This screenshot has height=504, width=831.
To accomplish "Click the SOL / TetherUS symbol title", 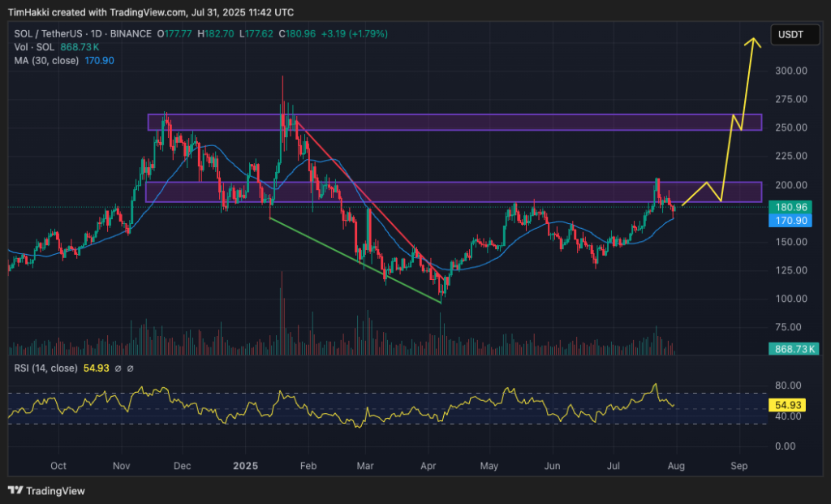I will 47,34.
